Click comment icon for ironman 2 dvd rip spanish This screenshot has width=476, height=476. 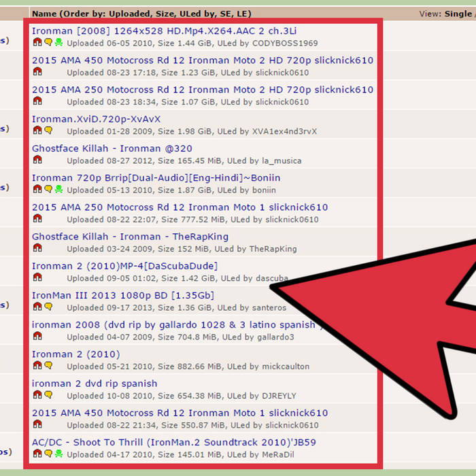pyautogui.click(x=48, y=395)
